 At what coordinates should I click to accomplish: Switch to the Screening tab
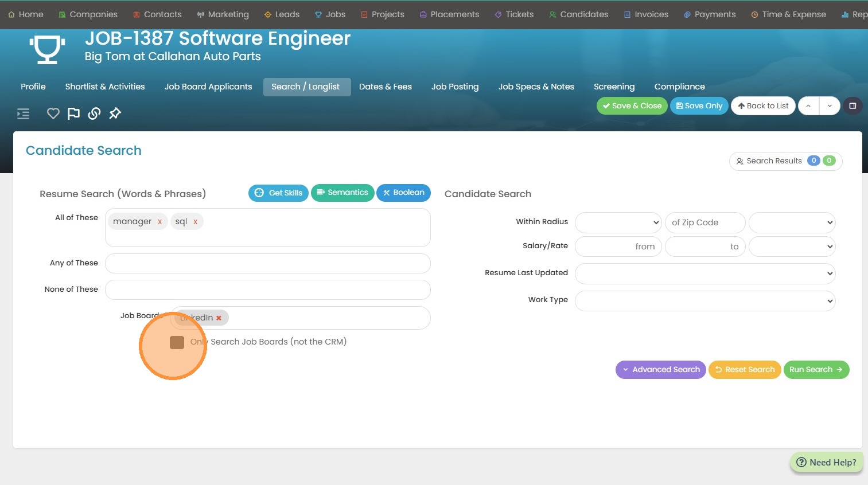click(x=614, y=87)
